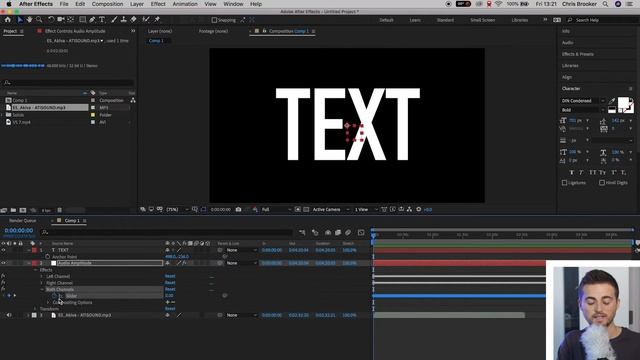Click the Graph Editor icon in timeline
The image size is (640, 360).
(361, 232)
